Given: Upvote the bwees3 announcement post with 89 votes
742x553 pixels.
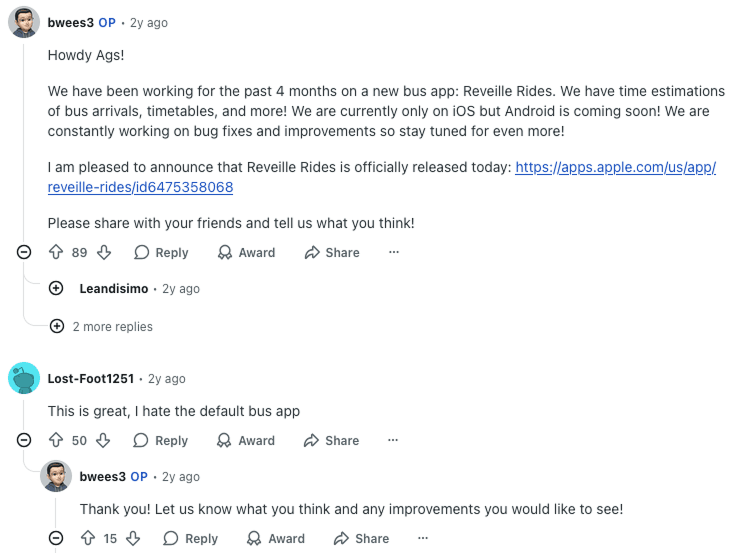Looking at the screenshot, I should click(x=56, y=253).
